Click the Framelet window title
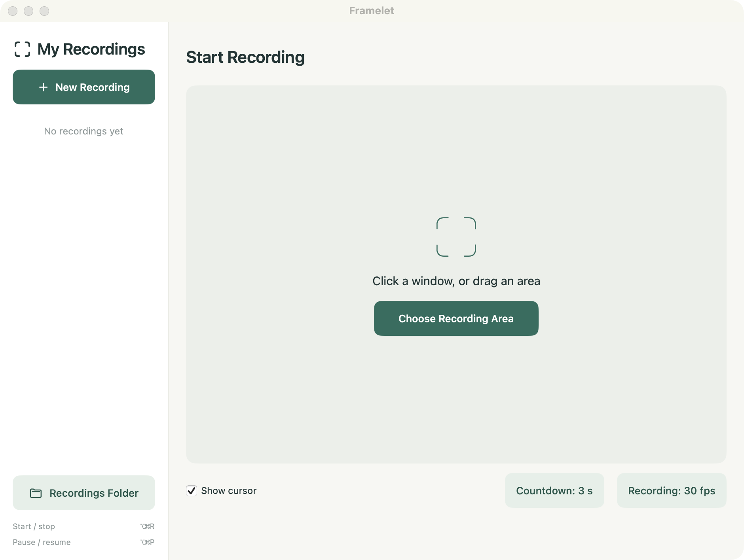744x560 pixels. point(372,11)
